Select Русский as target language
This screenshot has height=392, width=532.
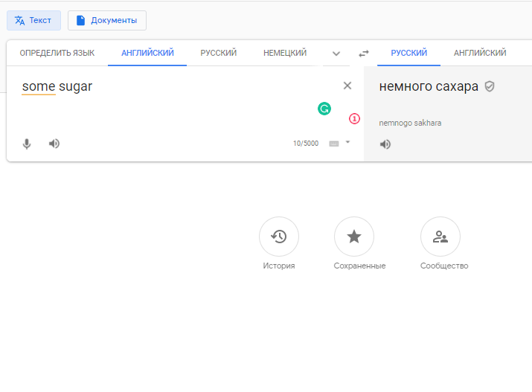(408, 53)
